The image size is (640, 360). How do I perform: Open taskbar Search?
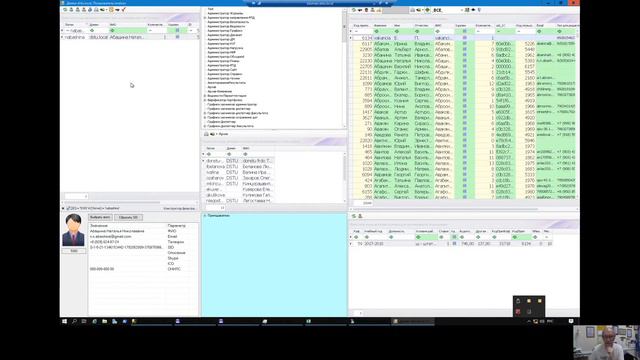(x=74, y=322)
